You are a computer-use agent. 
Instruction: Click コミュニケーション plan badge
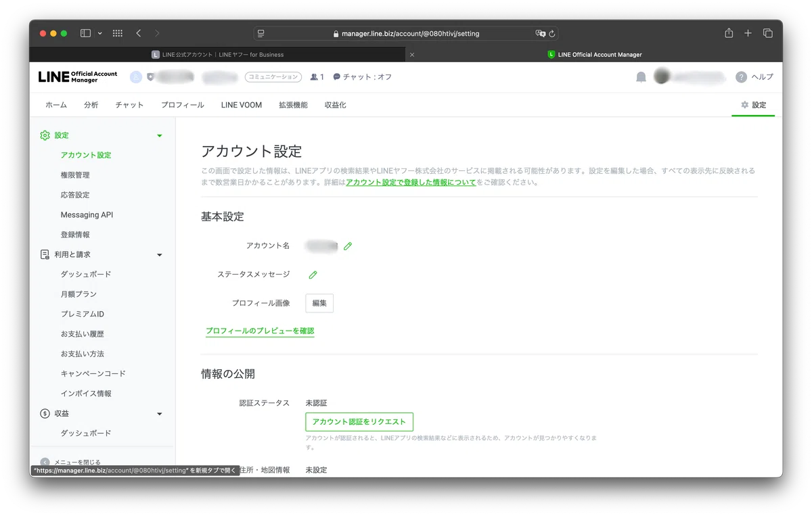click(273, 77)
